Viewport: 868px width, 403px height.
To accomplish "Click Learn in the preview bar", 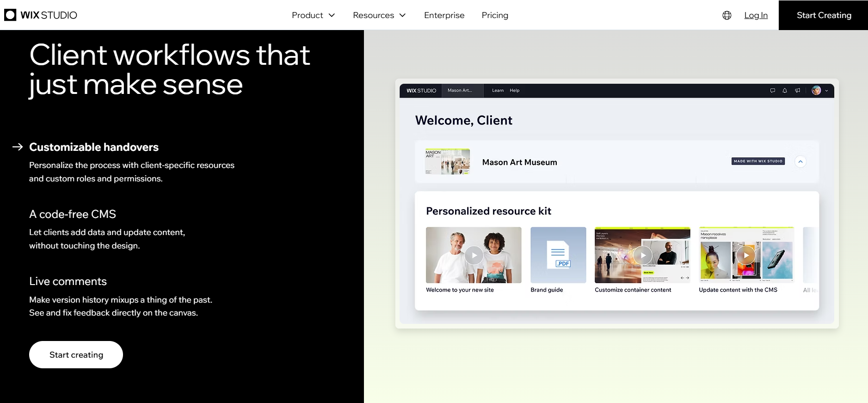I will click(498, 91).
